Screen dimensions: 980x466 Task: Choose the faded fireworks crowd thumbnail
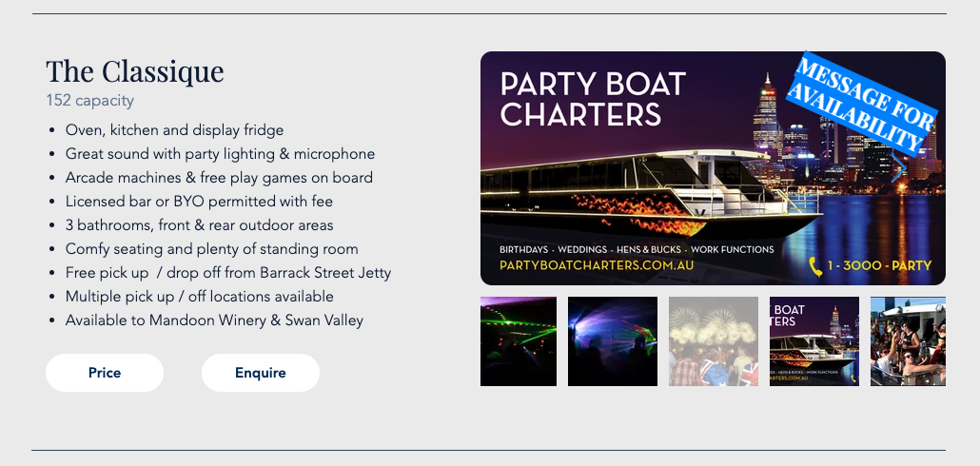(714, 341)
